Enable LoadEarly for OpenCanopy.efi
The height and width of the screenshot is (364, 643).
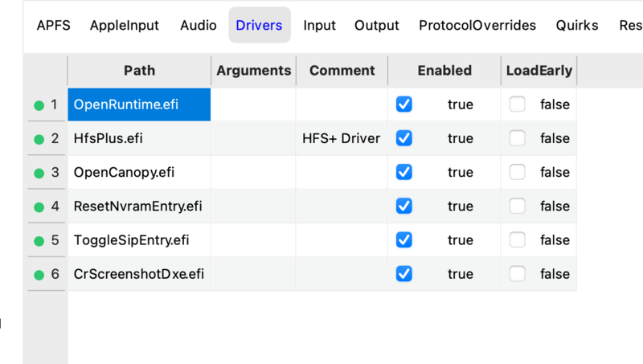[518, 172]
